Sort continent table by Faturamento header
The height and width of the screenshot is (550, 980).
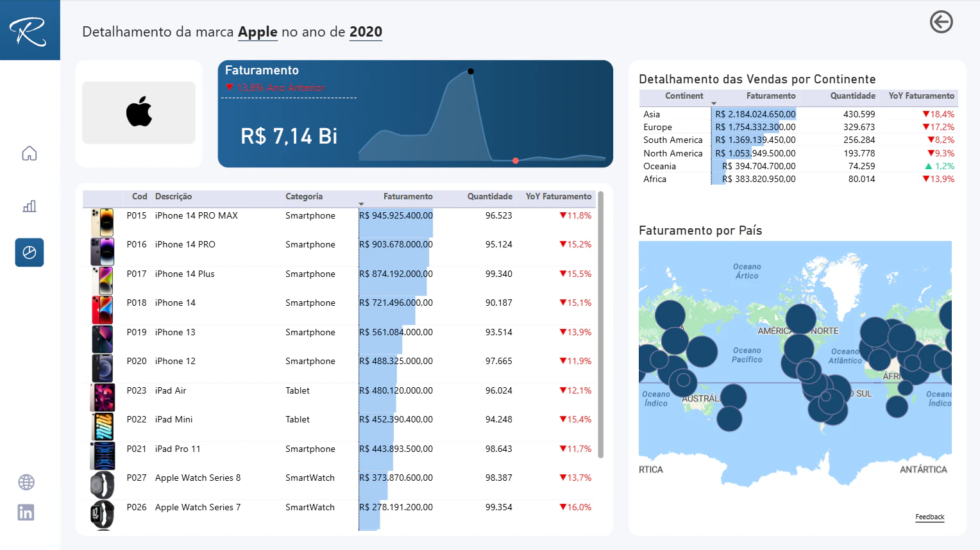pos(771,96)
